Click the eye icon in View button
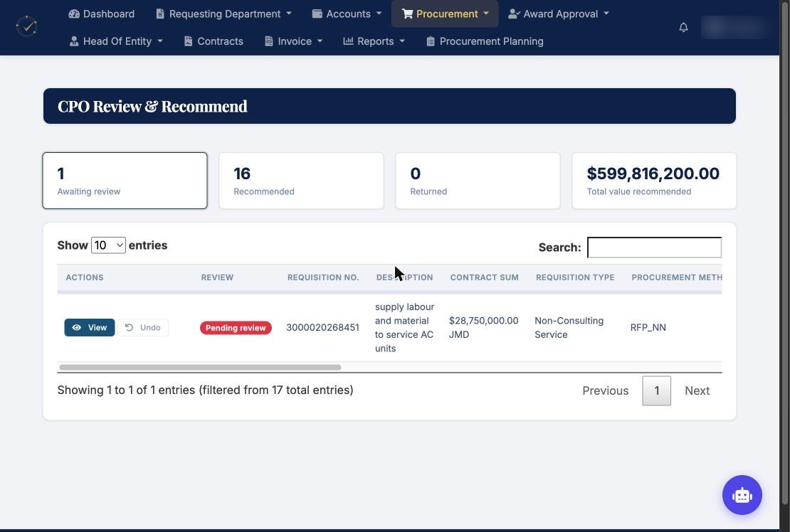 tap(77, 328)
